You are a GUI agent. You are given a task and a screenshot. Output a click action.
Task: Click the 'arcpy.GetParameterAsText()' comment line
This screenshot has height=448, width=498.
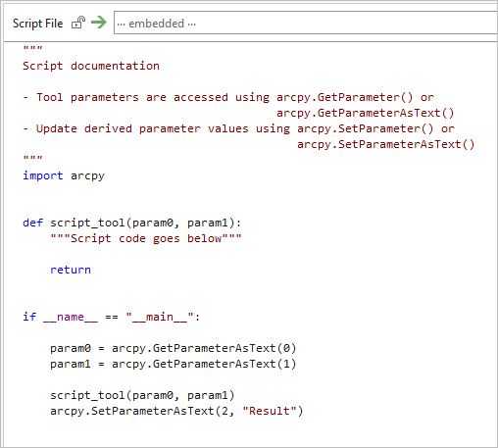[x=366, y=113]
